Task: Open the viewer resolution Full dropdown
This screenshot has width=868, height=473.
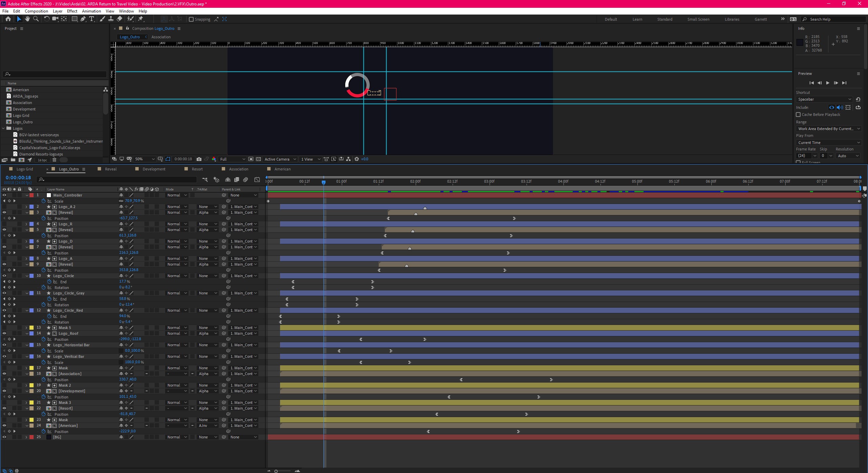Action: [233, 159]
